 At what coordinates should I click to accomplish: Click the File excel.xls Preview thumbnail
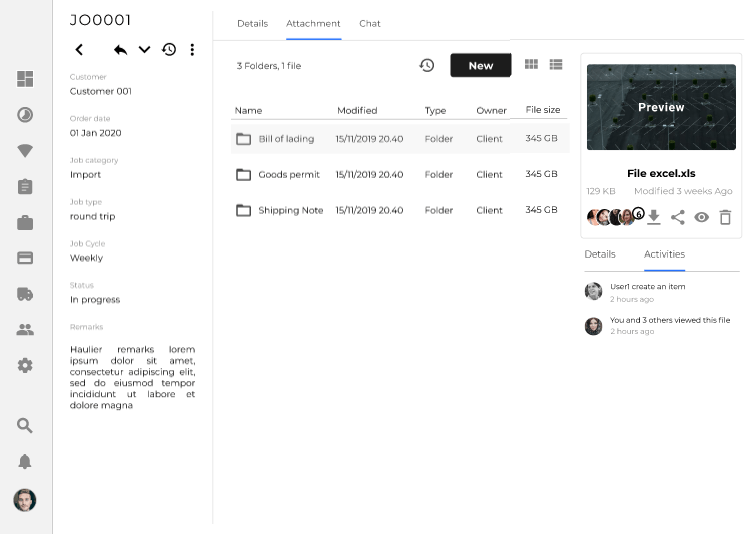(x=661, y=107)
